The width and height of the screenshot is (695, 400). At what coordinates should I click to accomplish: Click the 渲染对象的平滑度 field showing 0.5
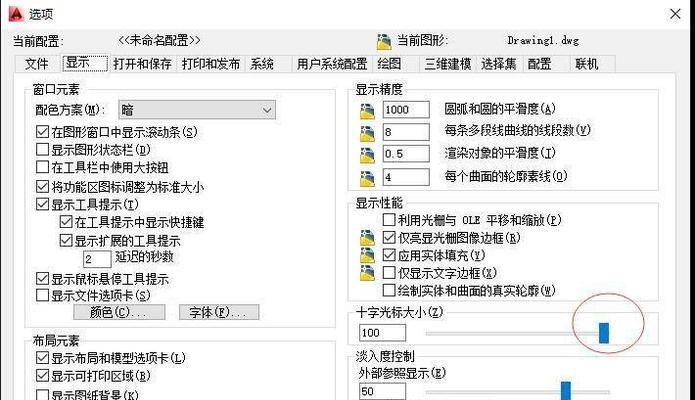click(406, 154)
